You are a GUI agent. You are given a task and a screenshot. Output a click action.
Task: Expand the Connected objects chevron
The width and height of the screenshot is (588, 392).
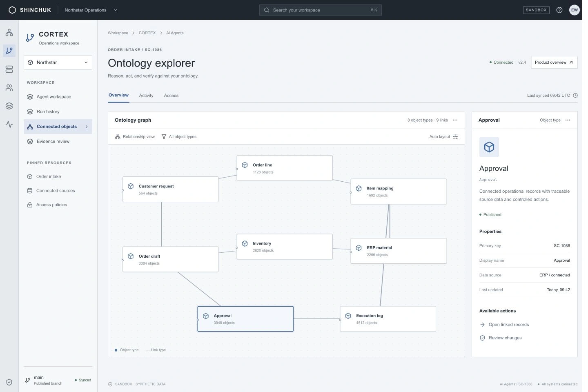click(x=87, y=127)
